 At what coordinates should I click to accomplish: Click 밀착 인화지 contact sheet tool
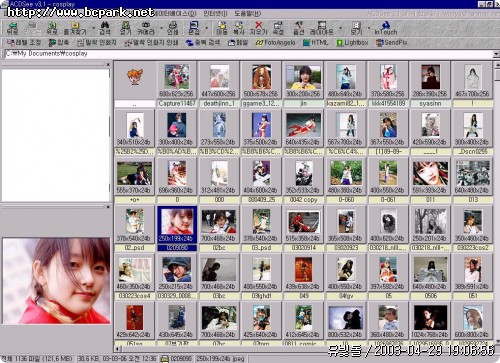(x=97, y=43)
